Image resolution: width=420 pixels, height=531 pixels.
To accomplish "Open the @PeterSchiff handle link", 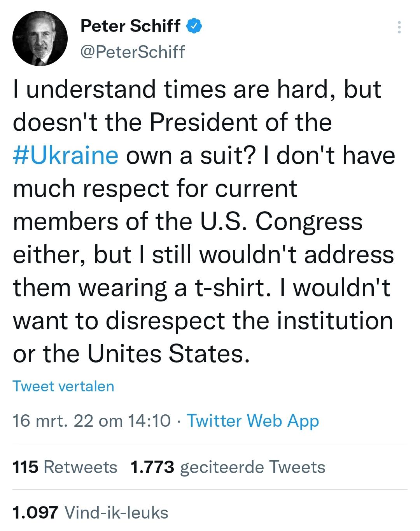I will point(132,52).
